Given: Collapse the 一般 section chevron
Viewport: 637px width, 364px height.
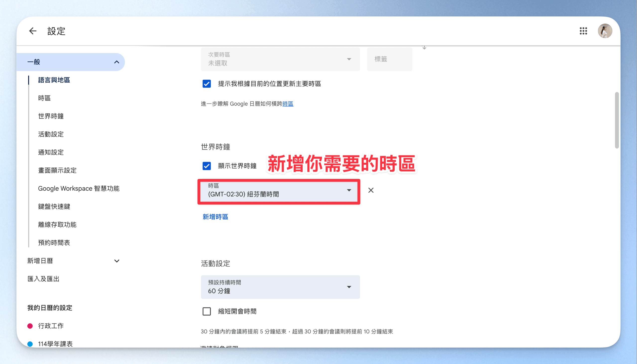Looking at the screenshot, I should coord(116,62).
